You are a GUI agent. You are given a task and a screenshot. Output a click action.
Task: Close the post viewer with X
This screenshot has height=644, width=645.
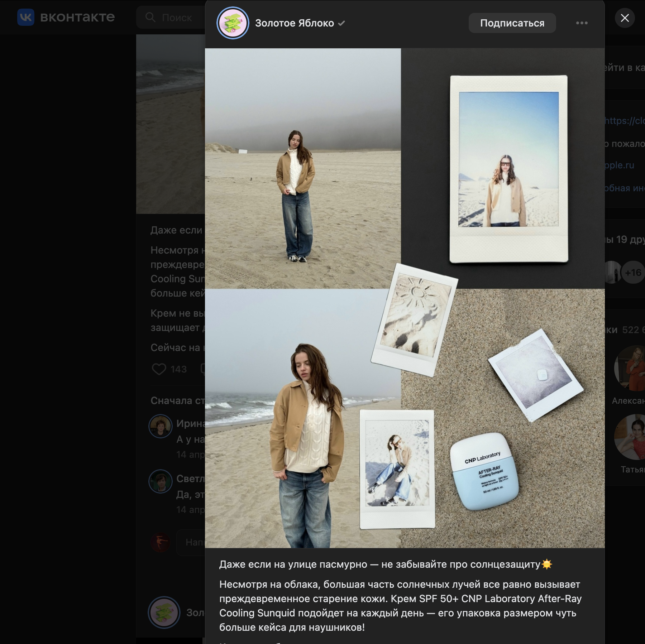[x=625, y=18]
